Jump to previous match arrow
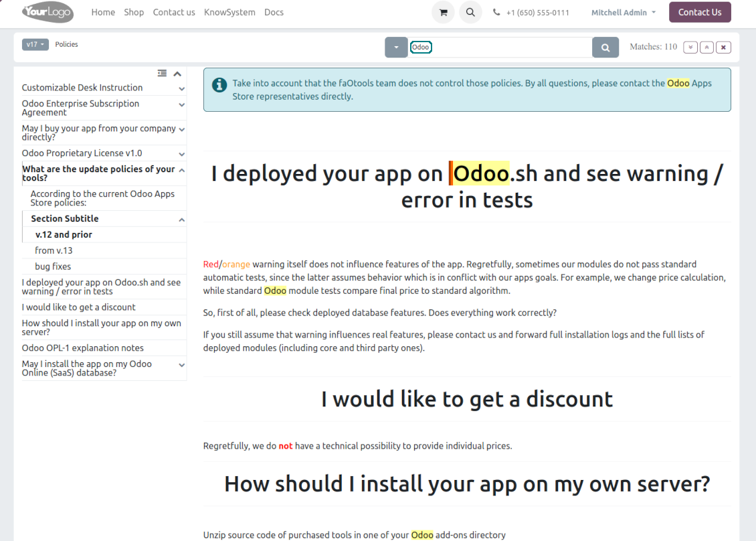Screen dimensions: 756x541 (x=706, y=48)
